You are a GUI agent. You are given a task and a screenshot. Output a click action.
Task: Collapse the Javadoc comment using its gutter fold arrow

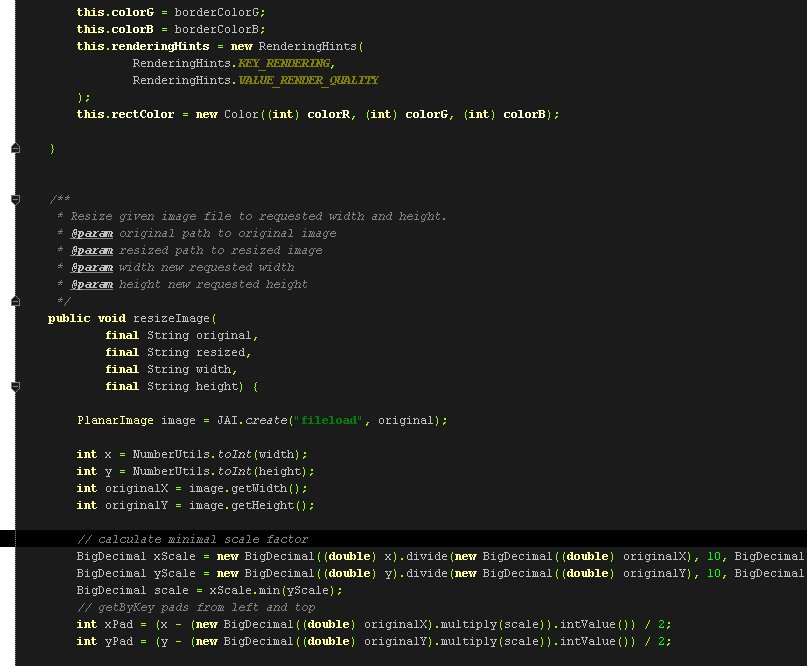(14, 199)
